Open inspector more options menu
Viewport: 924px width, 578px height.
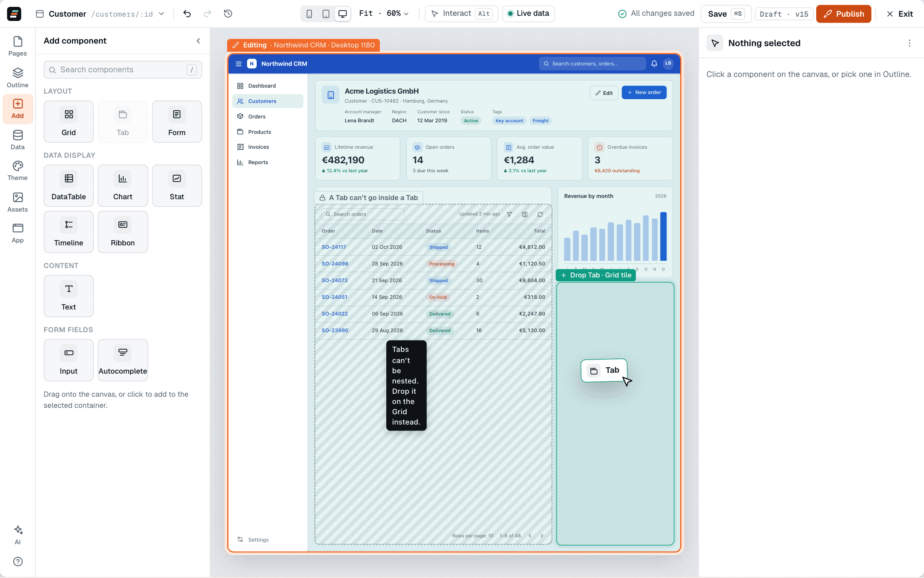[x=909, y=43]
